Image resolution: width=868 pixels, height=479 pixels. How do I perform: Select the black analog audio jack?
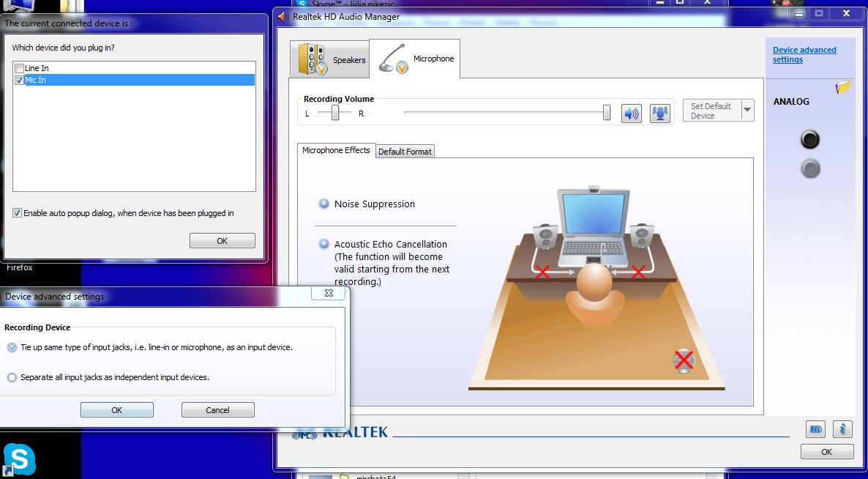(x=810, y=139)
